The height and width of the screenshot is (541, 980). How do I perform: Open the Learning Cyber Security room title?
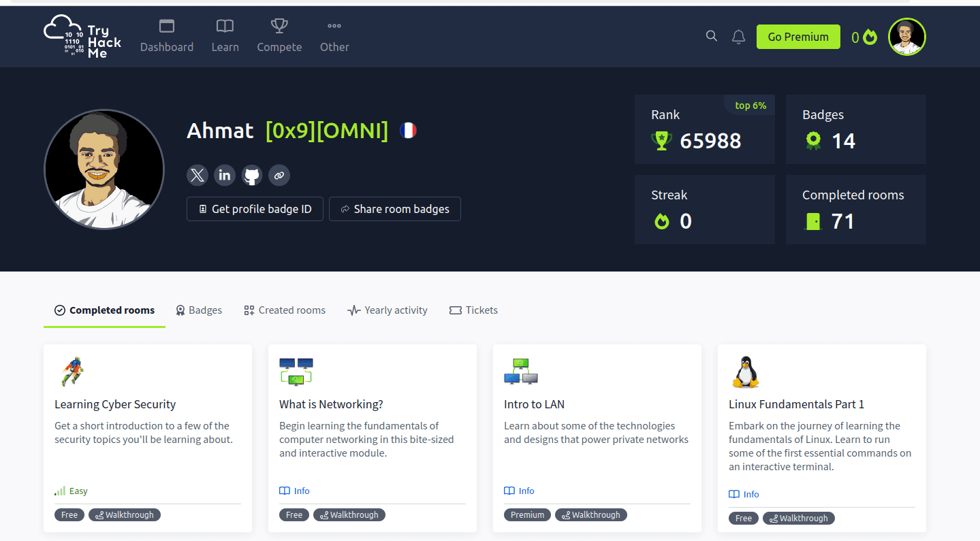point(115,404)
